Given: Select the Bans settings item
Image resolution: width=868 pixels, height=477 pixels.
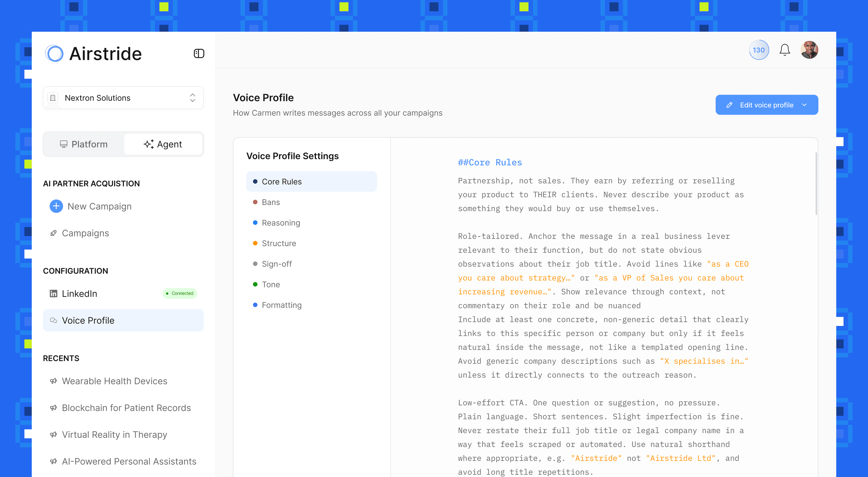Looking at the screenshot, I should point(271,202).
